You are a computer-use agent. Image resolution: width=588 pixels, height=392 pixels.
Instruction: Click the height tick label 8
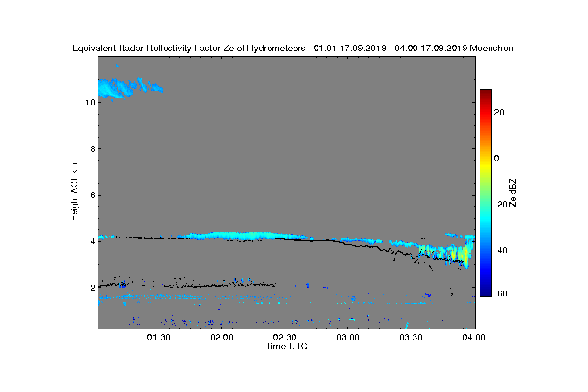[x=92, y=149]
